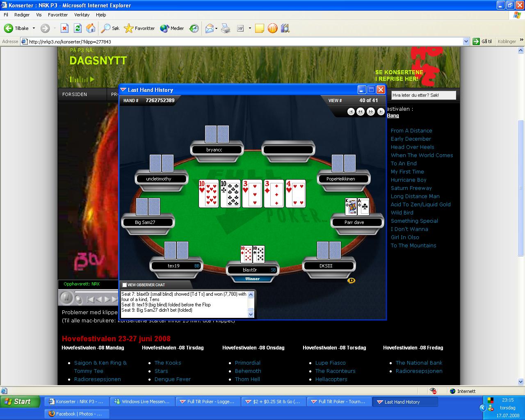Enable the View Observer Chat checkbox
525x420 pixels.
(x=124, y=285)
